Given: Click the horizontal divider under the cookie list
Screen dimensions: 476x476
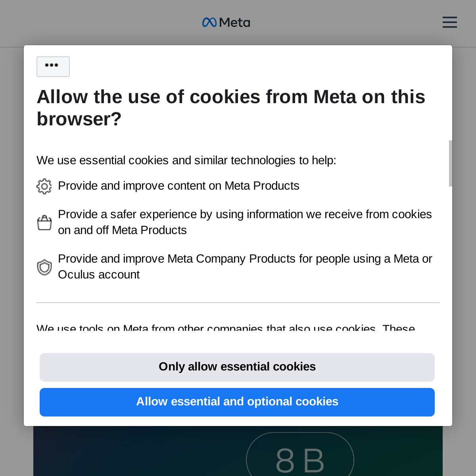Looking at the screenshot, I should click(x=238, y=303).
